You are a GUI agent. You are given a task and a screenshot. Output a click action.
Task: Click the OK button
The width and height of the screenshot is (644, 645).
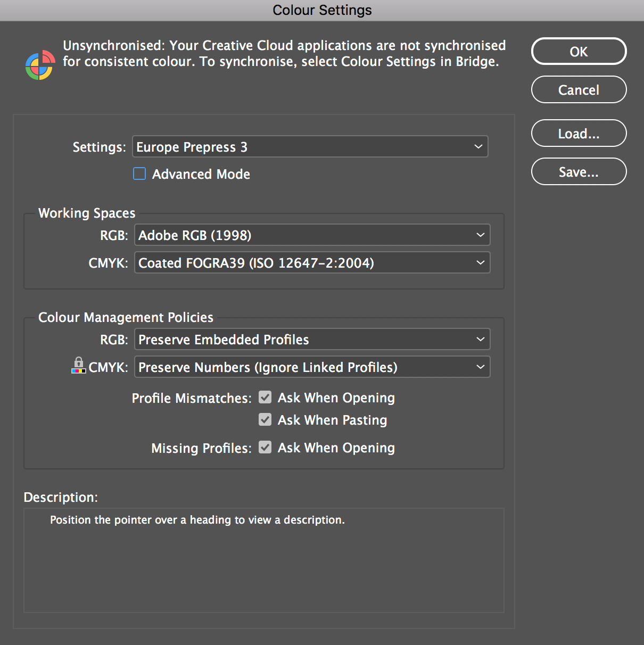[x=579, y=51]
